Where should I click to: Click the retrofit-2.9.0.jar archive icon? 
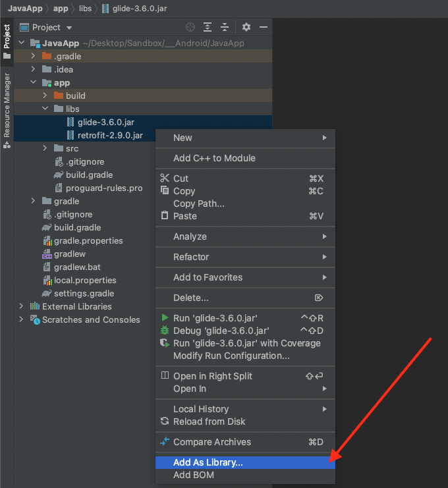(x=70, y=135)
